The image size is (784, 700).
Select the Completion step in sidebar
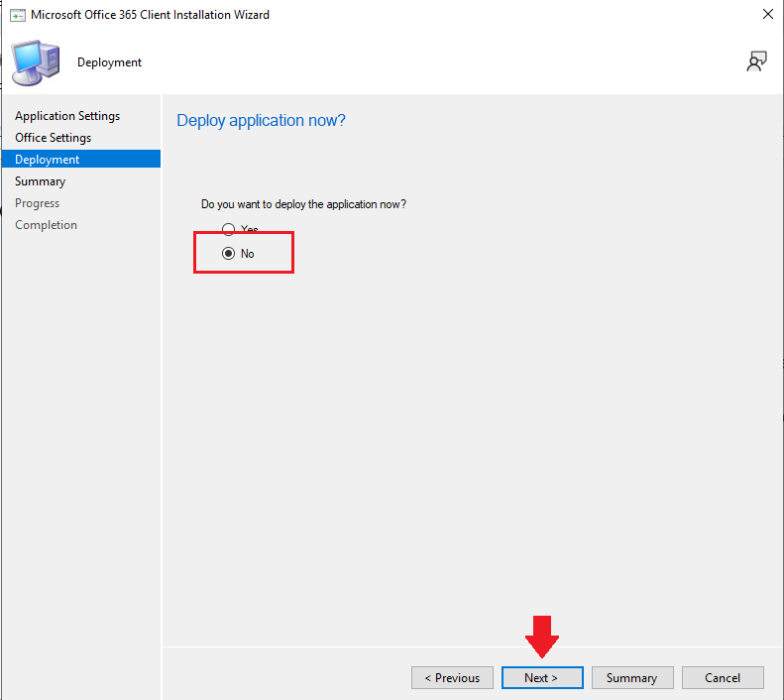(46, 225)
